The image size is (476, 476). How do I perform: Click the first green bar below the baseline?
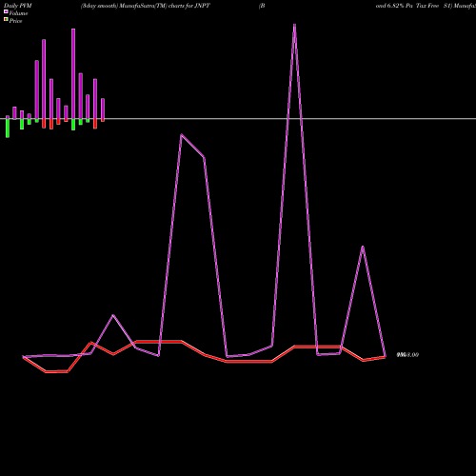[8, 129]
